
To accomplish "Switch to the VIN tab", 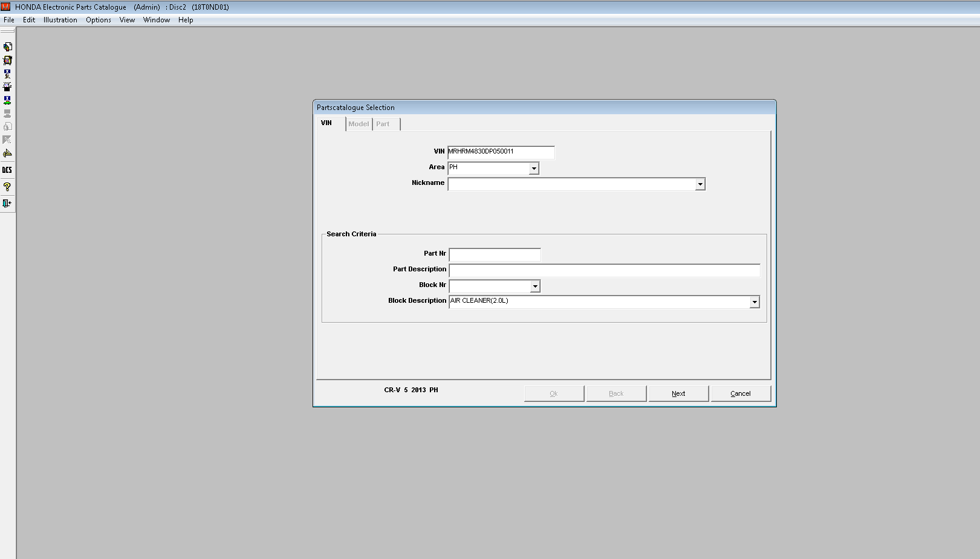I will (x=326, y=123).
